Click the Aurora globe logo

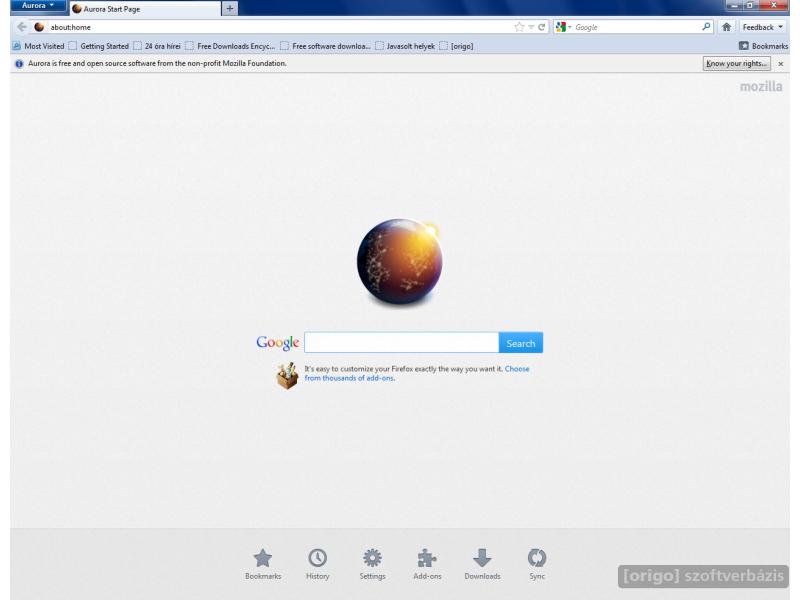coord(399,262)
